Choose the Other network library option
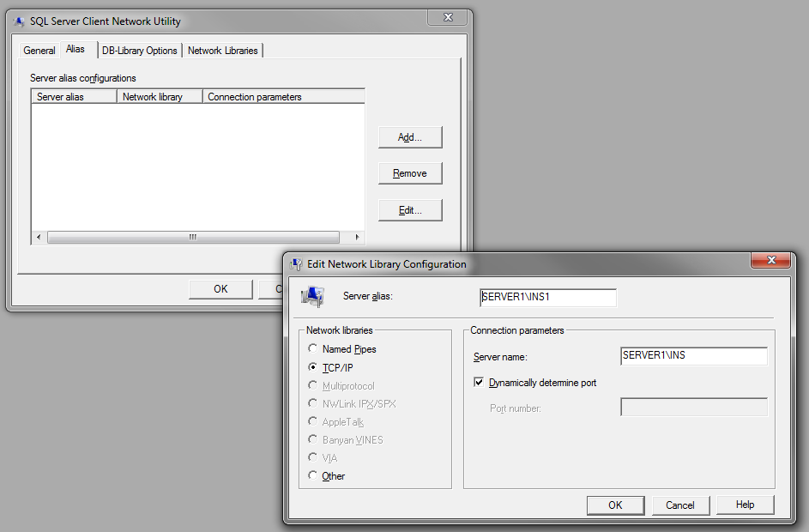This screenshot has width=809, height=532. [313, 475]
